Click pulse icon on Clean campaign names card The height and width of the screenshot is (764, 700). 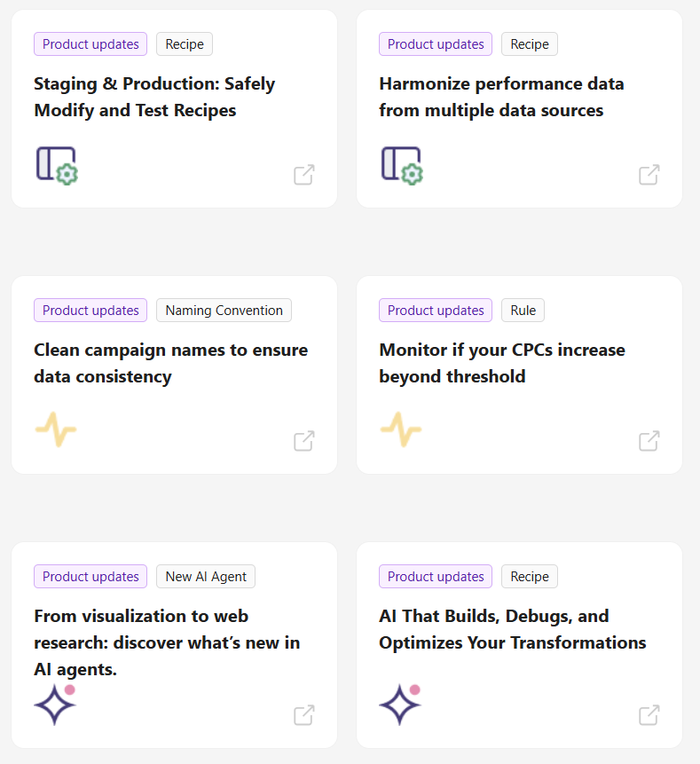pyautogui.click(x=56, y=429)
